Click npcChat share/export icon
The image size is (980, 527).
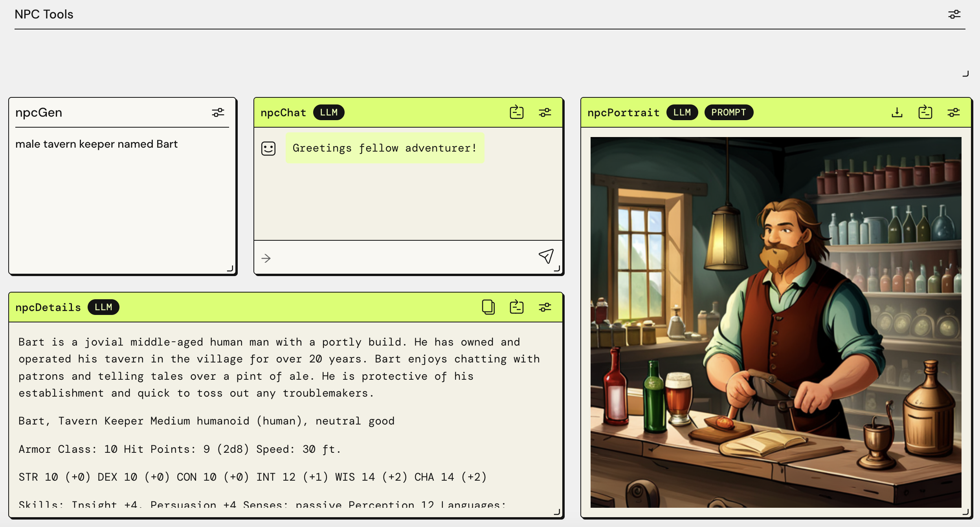point(516,112)
